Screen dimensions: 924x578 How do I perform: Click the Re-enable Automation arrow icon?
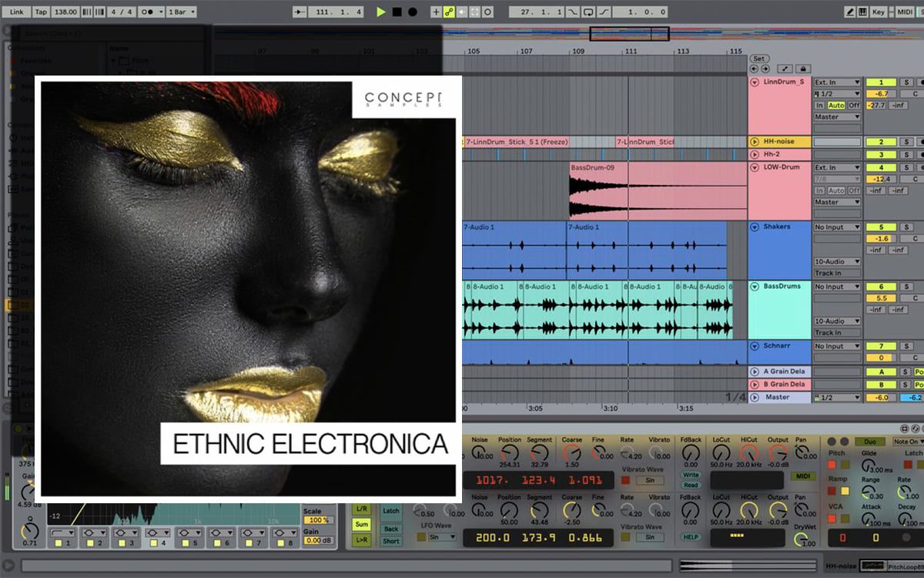pyautogui.click(x=461, y=12)
